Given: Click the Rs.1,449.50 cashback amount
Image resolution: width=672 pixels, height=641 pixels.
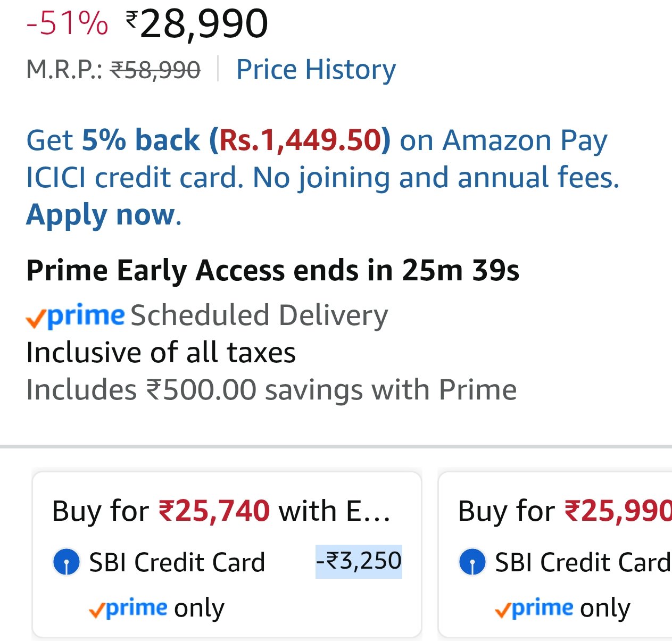Looking at the screenshot, I should click(301, 140).
